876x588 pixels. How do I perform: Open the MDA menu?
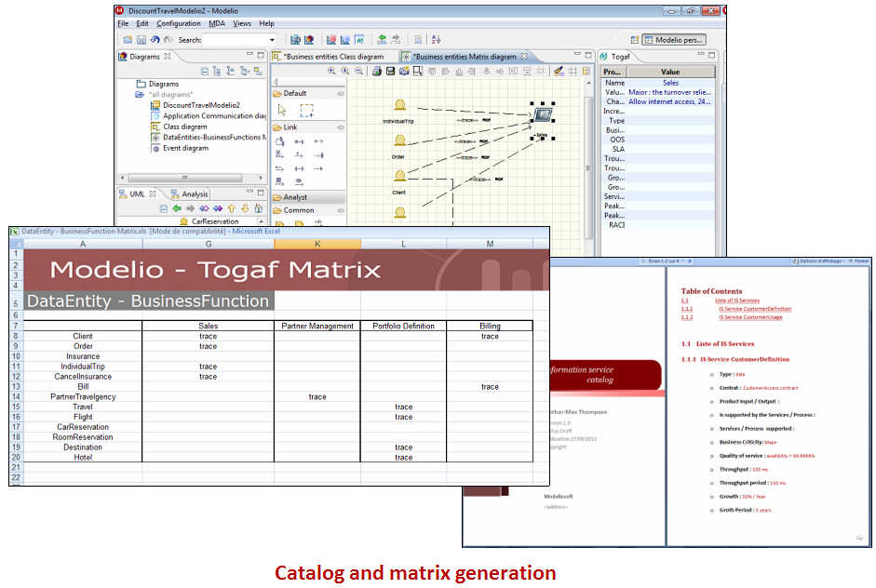click(217, 23)
